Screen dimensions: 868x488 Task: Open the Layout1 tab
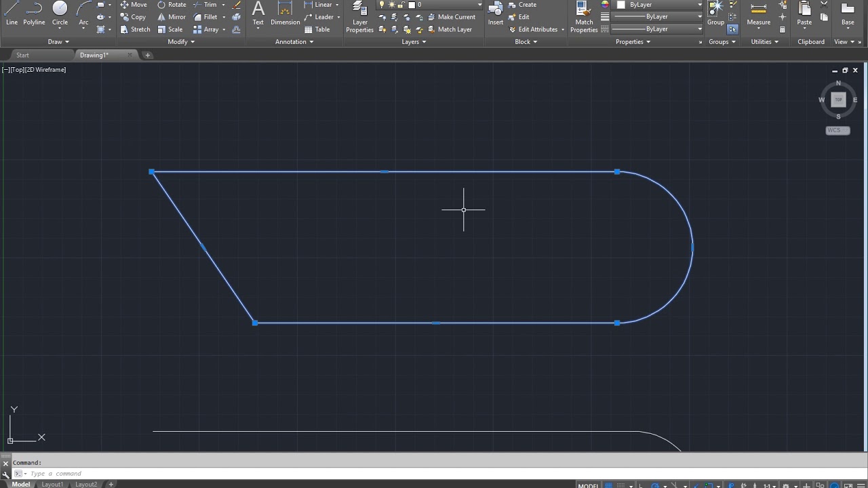(x=52, y=484)
